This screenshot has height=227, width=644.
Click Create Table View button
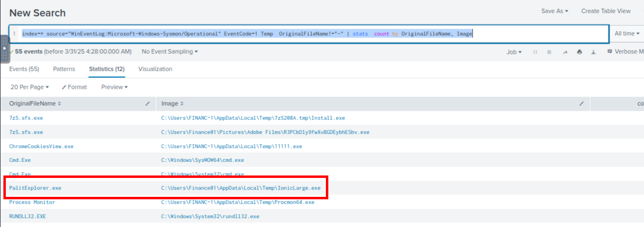tap(606, 11)
